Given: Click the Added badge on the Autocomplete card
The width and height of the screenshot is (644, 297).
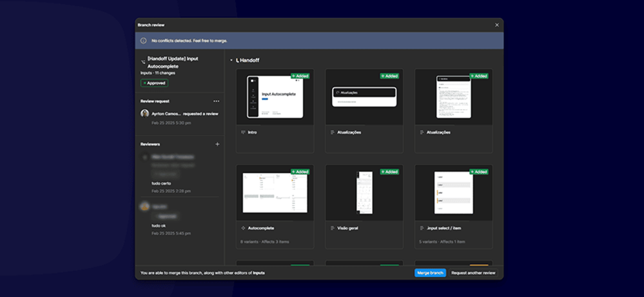Looking at the screenshot, I should pos(300,172).
